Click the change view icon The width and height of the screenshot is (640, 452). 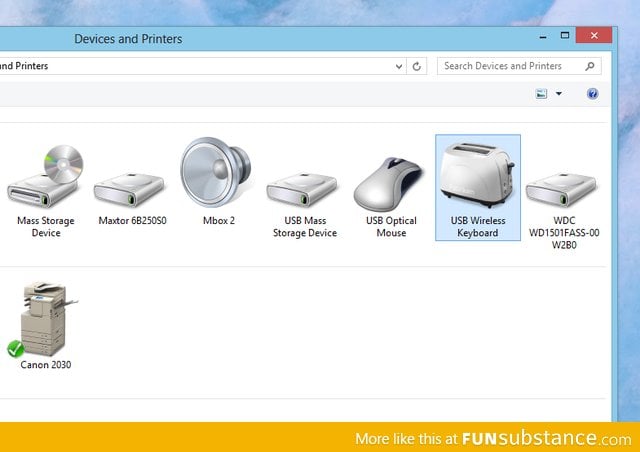(541, 94)
